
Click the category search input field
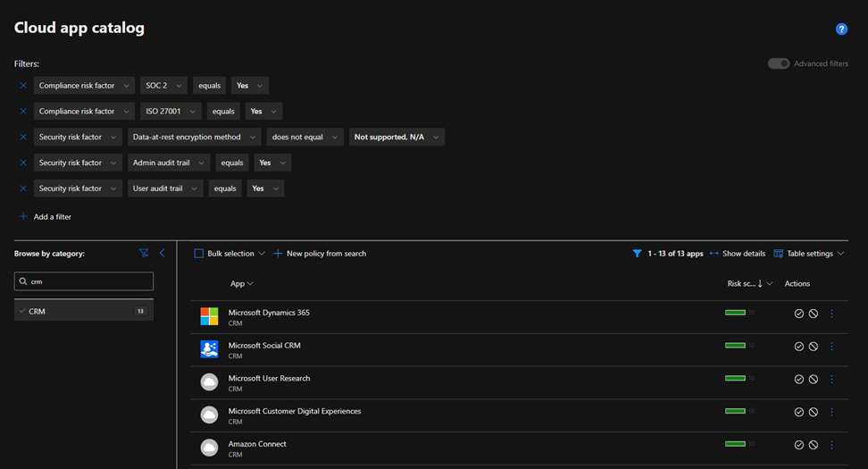click(84, 281)
